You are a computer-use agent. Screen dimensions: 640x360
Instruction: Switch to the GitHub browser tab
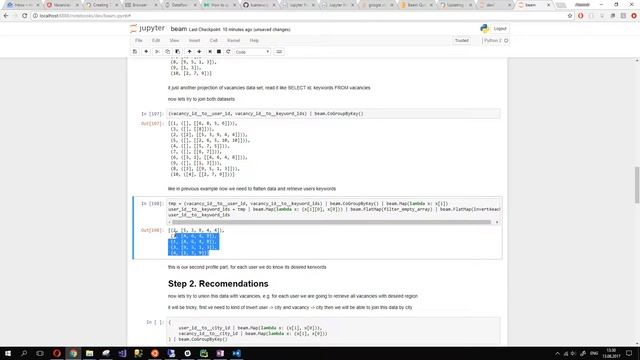pos(259,5)
